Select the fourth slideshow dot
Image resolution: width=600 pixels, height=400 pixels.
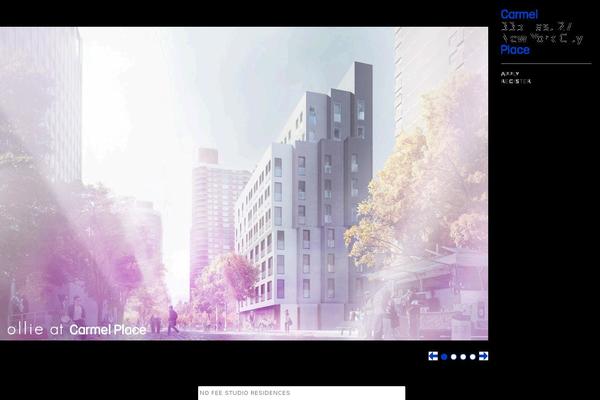click(x=473, y=357)
